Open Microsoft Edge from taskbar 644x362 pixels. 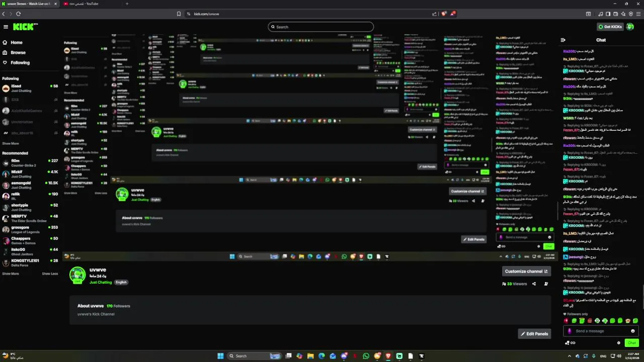click(321, 356)
